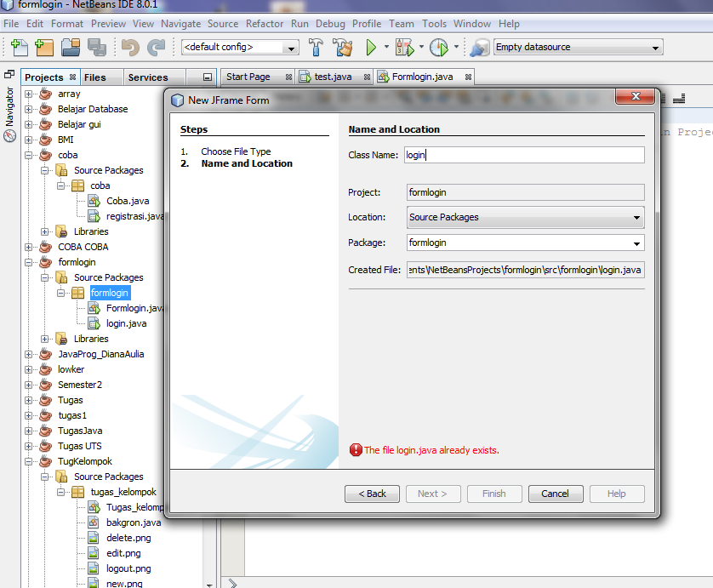Click the Clean and Build toolbar icon

(342, 49)
